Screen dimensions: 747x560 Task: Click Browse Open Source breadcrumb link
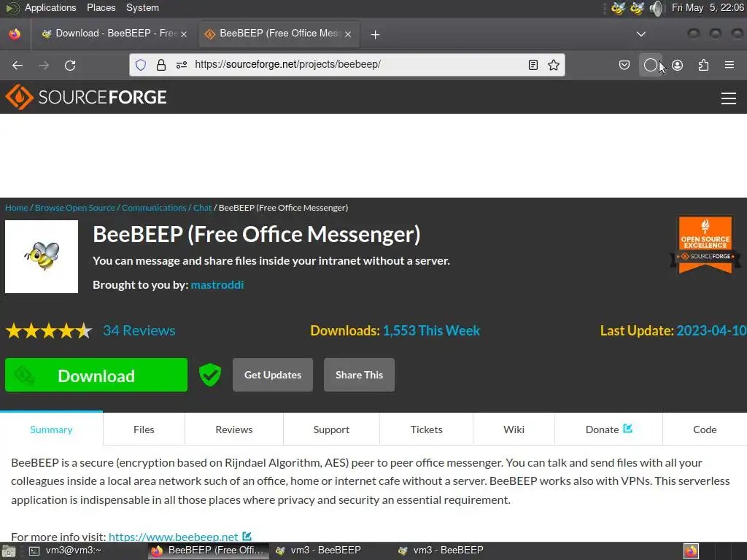(75, 208)
